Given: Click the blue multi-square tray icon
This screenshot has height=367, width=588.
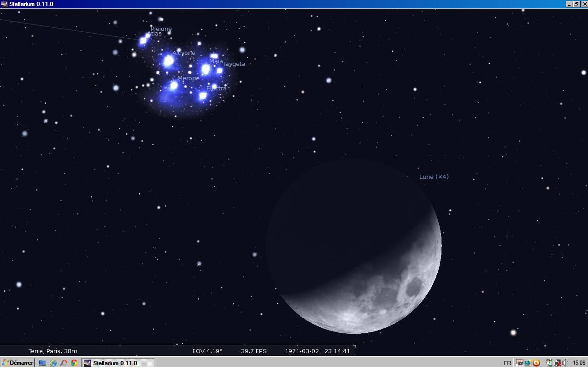Looking at the screenshot, I should coord(528,363).
